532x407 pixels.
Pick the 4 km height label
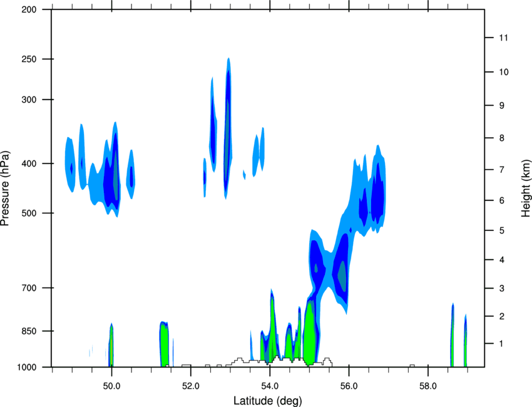coord(502,260)
